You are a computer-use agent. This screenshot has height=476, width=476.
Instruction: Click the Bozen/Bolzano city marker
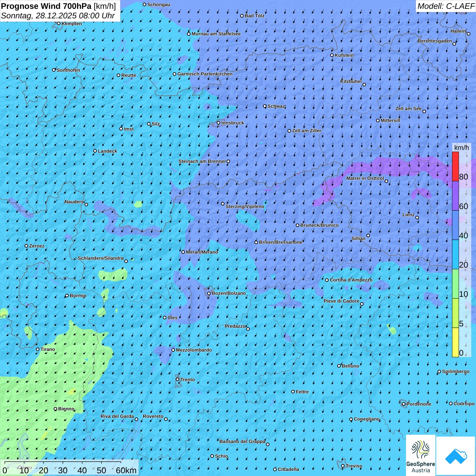(x=209, y=293)
